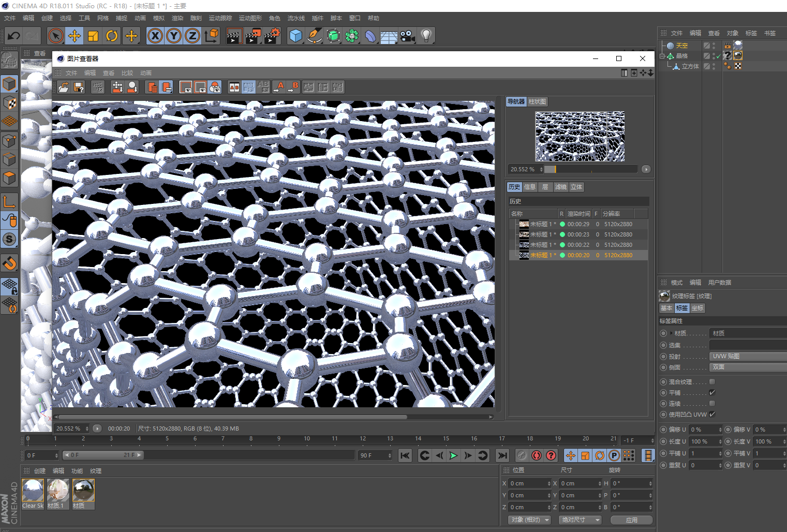Render active view with clapperboard icon
Image resolution: width=787 pixels, height=532 pixels.
tap(234, 36)
